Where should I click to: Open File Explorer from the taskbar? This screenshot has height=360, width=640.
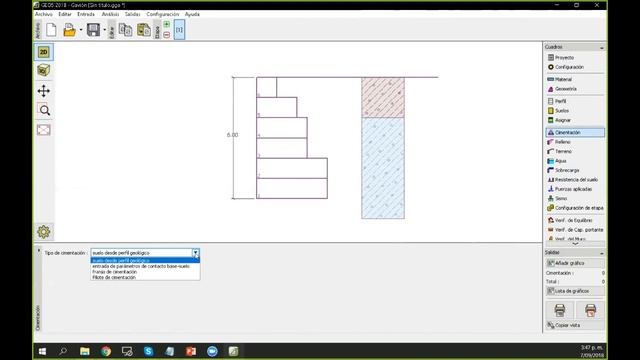[85, 351]
